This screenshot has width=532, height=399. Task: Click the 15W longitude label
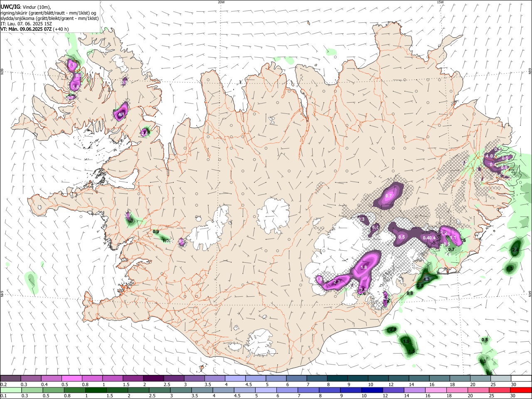(440, 2)
